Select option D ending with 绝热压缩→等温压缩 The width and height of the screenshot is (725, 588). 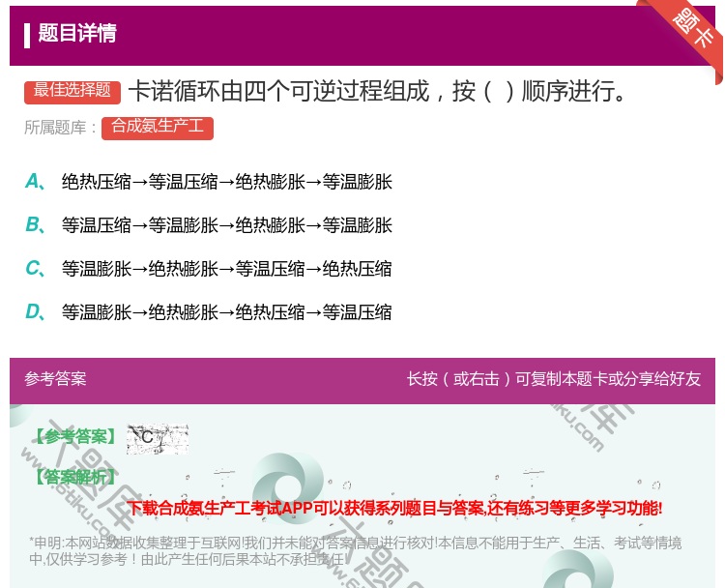226,312
